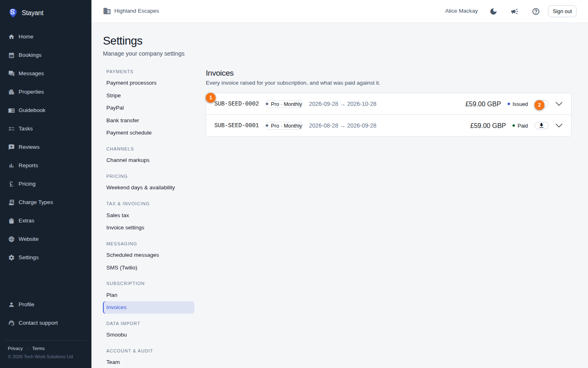Open Pricing via its pound sign icon
This screenshot has width=588, height=368.
click(11, 184)
